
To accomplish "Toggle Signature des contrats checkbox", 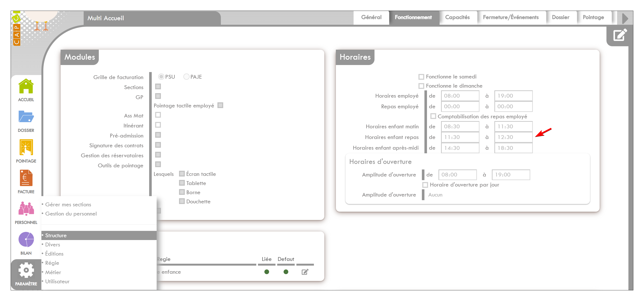I will [x=158, y=145].
